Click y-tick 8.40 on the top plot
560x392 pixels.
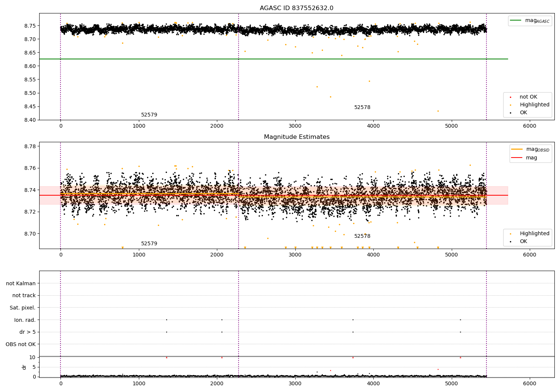[30, 120]
